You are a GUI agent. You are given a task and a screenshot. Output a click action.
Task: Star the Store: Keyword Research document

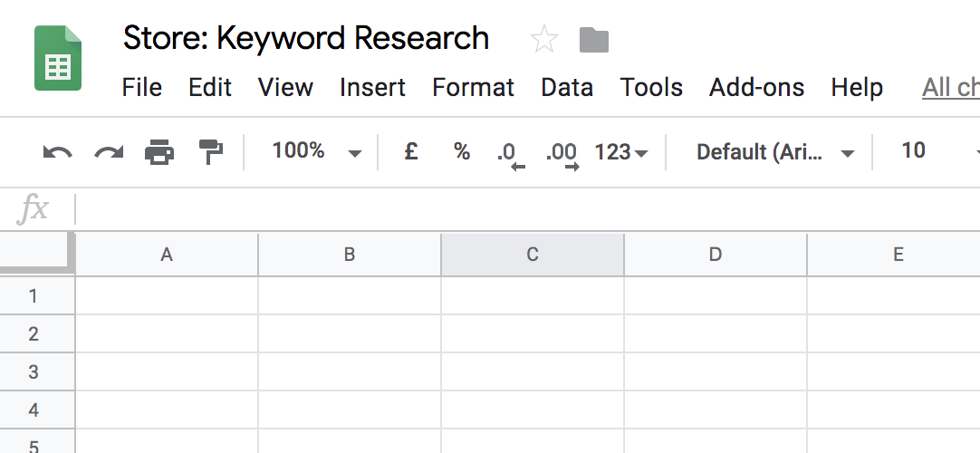(544, 39)
